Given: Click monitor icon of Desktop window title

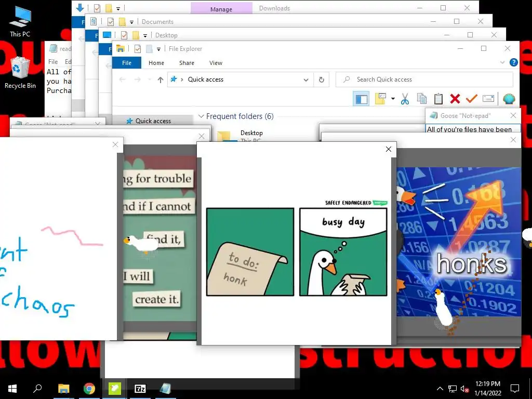Looking at the screenshot, I should pos(107,35).
